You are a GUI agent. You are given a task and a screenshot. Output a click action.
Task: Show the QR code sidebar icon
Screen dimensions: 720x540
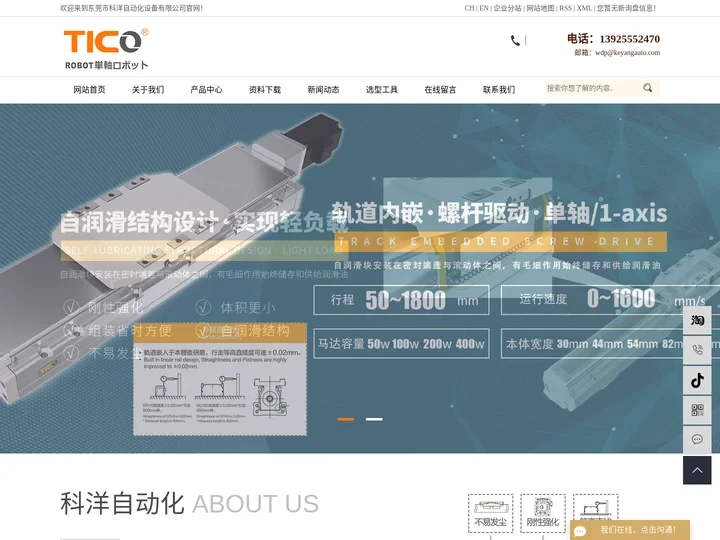click(697, 410)
